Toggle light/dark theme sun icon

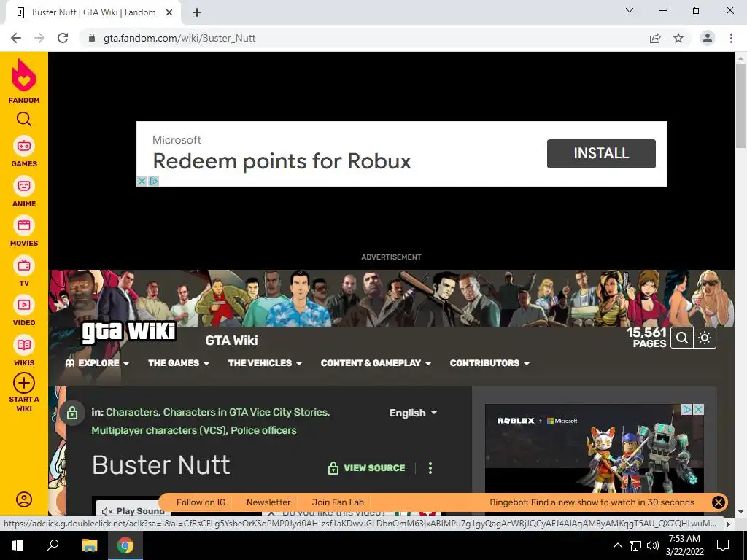pyautogui.click(x=705, y=338)
